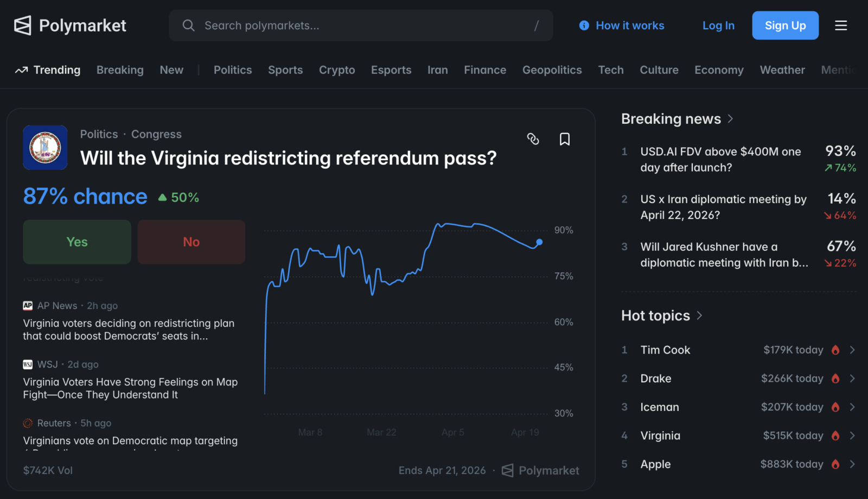Open the Culture category
The image size is (868, 499).
coord(659,70)
